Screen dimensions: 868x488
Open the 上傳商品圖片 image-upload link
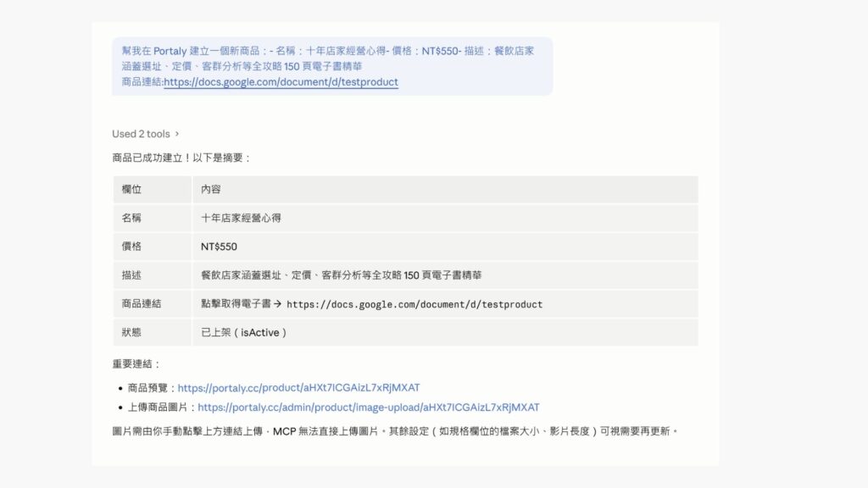click(369, 407)
